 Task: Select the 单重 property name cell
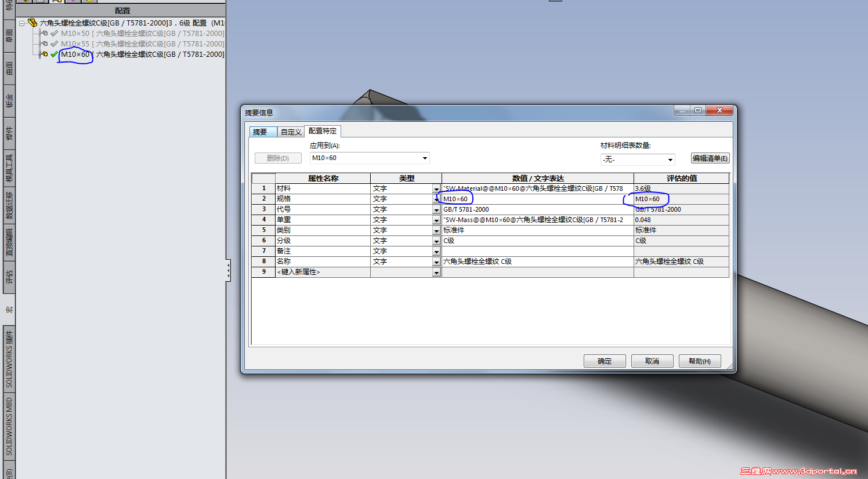point(323,220)
